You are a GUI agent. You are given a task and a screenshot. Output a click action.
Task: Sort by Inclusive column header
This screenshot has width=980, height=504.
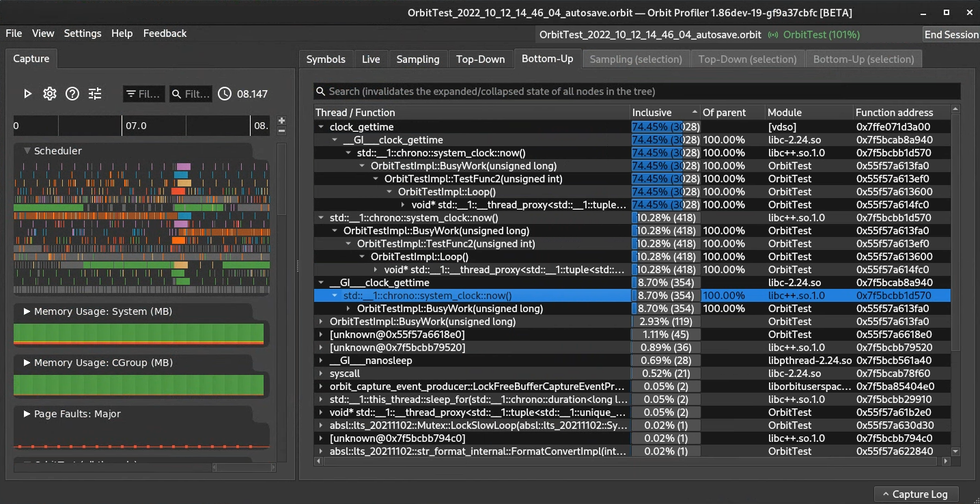click(665, 113)
